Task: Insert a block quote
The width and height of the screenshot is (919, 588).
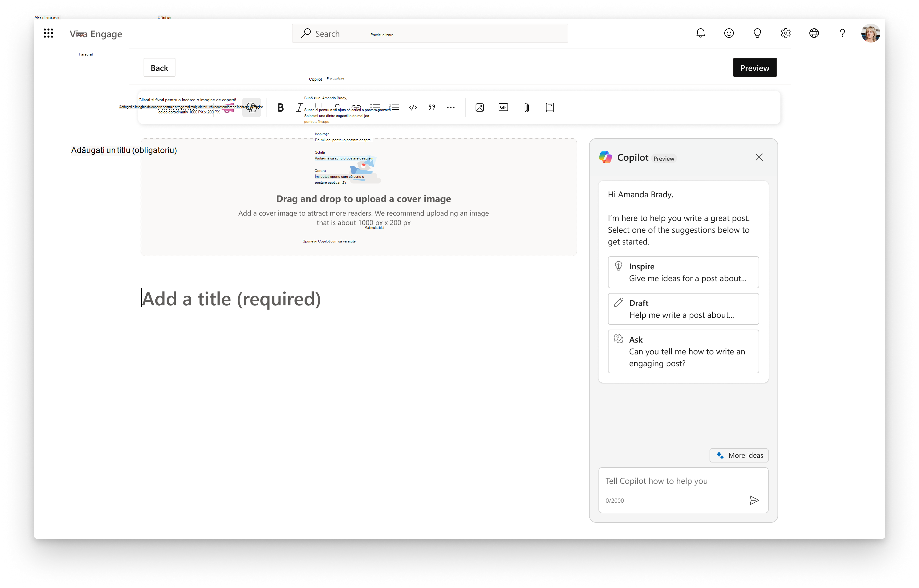Action: 432,107
